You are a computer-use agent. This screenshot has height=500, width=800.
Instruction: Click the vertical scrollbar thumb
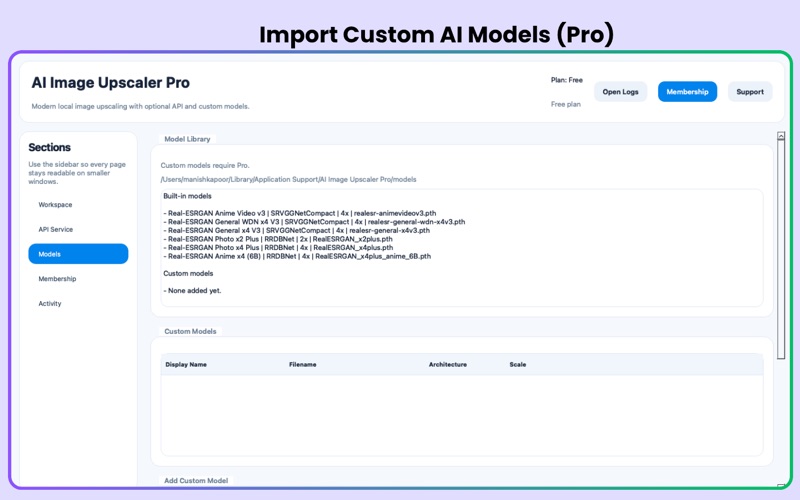click(781, 250)
